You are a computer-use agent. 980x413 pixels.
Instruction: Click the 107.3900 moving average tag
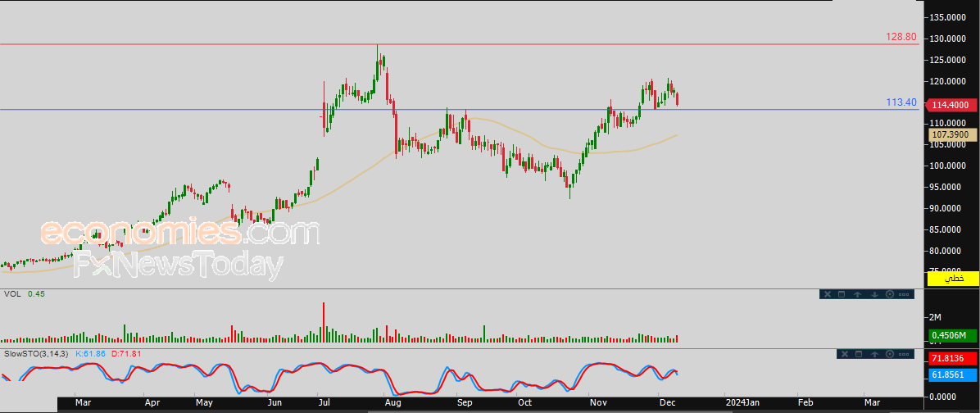point(951,135)
